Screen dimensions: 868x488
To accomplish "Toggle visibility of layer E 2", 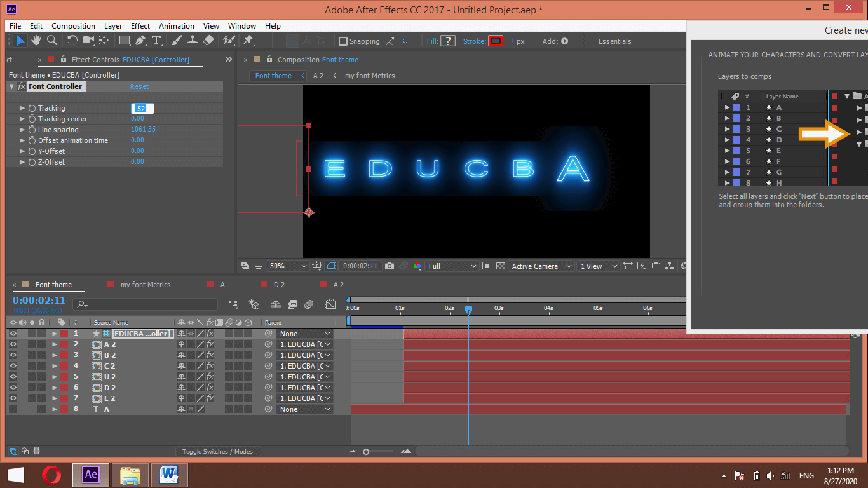I will click(13, 398).
